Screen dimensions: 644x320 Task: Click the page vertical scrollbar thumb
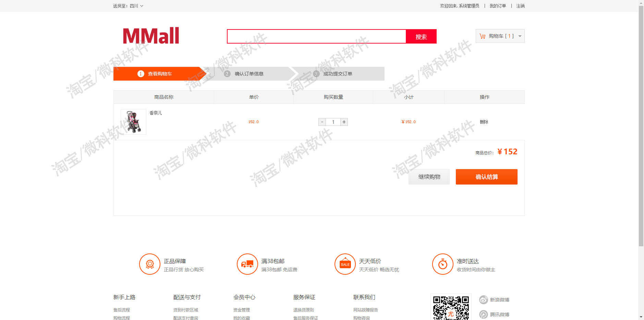pyautogui.click(x=641, y=126)
